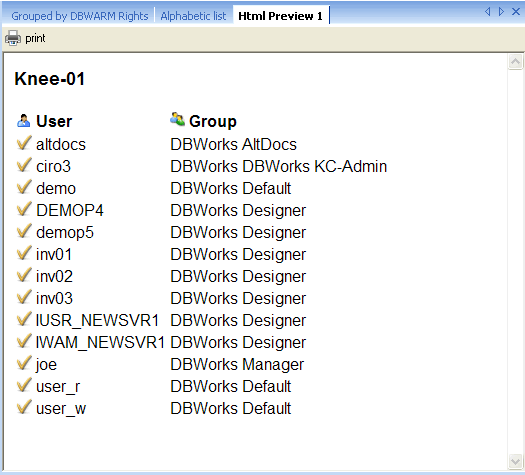The width and height of the screenshot is (525, 475).
Task: Click DBWorks Designer in the inv03 row
Action: click(x=238, y=299)
